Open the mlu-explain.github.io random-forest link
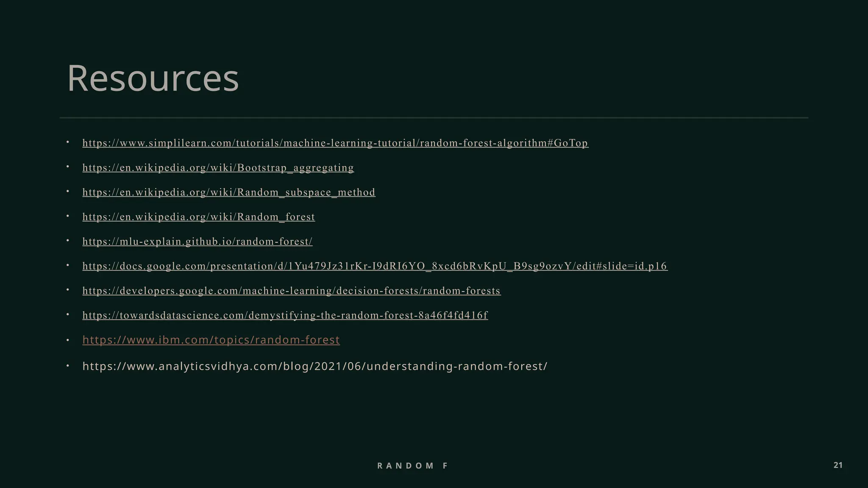 click(197, 241)
